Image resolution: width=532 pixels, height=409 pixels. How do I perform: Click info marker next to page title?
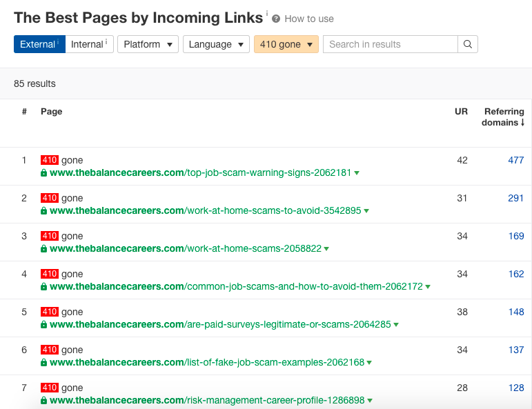(x=266, y=13)
